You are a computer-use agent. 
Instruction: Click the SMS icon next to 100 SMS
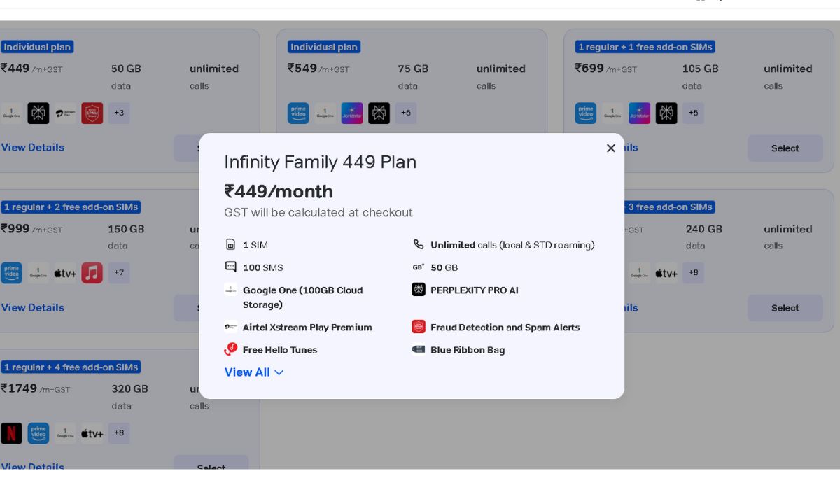point(231,267)
